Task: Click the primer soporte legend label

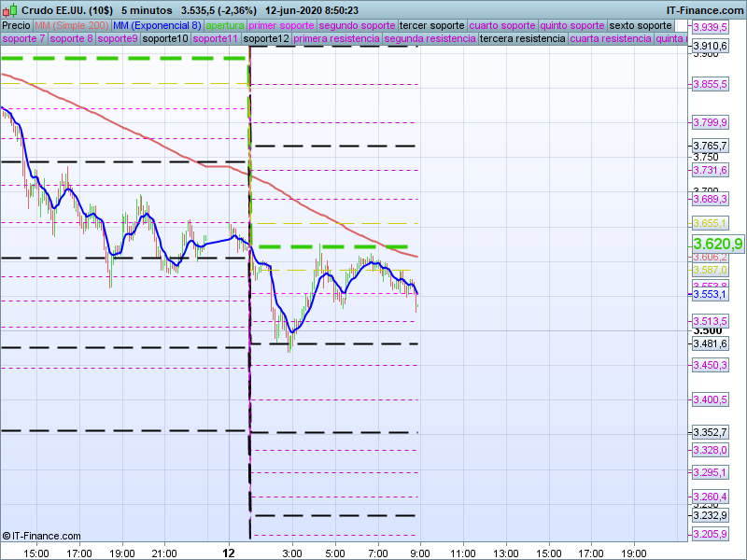Action: point(282,25)
